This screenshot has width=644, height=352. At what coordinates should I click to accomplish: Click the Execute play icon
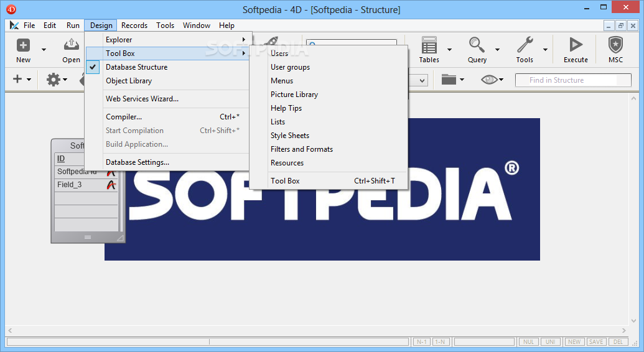click(x=576, y=45)
